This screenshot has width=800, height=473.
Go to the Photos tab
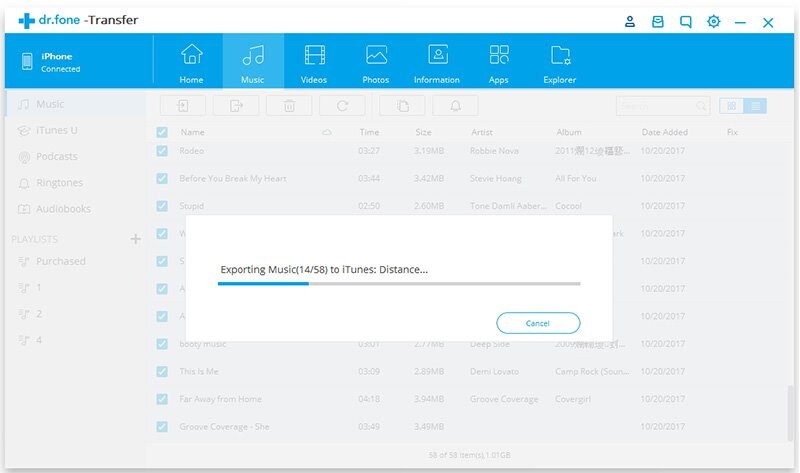coord(376,62)
